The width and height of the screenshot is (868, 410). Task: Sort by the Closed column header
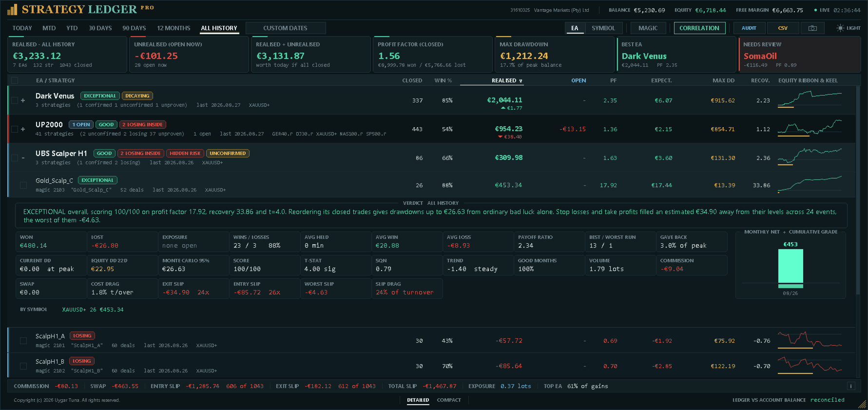pyautogui.click(x=412, y=80)
